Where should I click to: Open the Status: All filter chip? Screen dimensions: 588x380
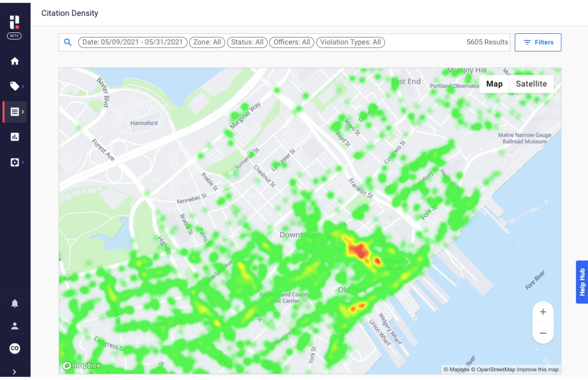(248, 42)
